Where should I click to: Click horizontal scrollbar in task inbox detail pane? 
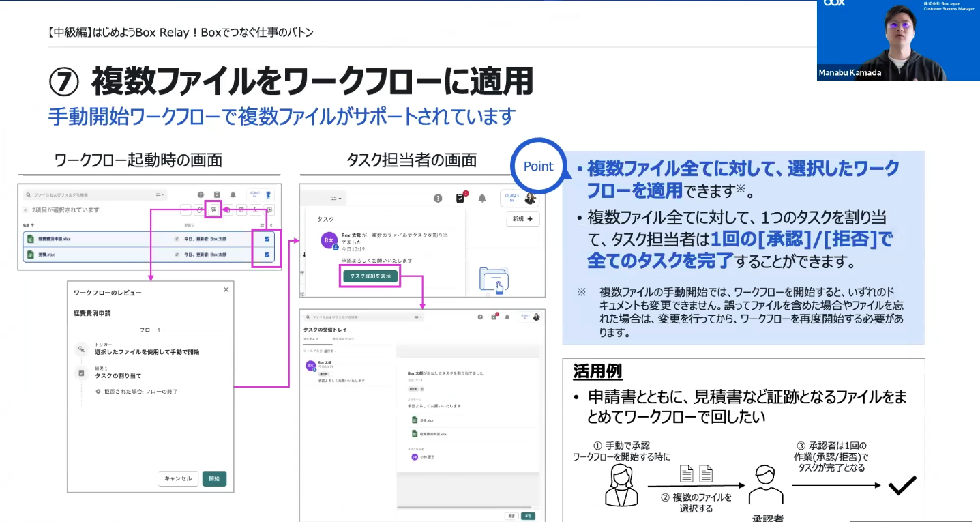(x=464, y=508)
